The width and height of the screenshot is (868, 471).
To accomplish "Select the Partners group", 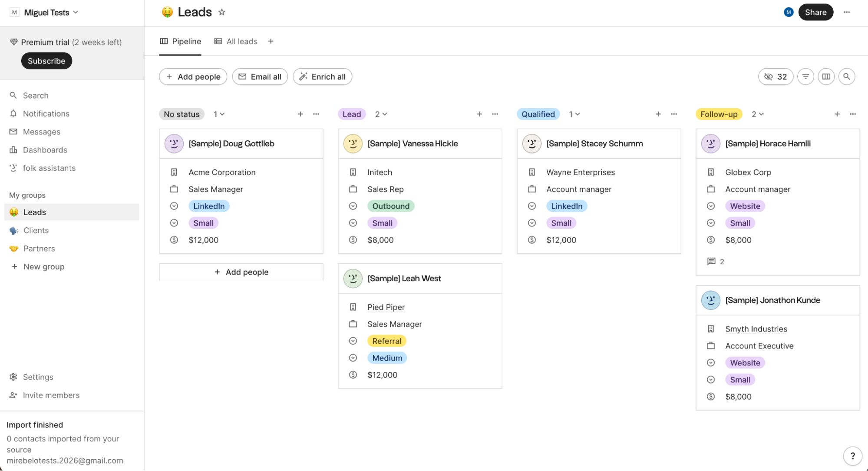I will [x=39, y=249].
